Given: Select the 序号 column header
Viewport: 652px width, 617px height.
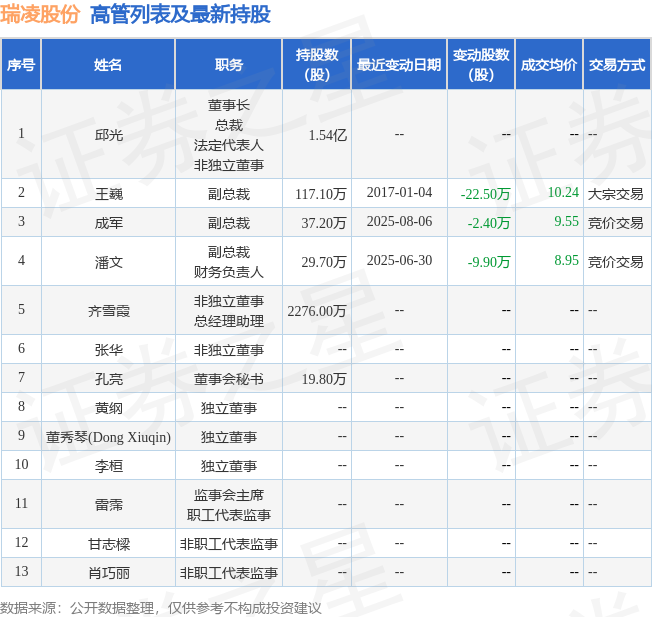Looking at the screenshot, I should (x=21, y=64).
